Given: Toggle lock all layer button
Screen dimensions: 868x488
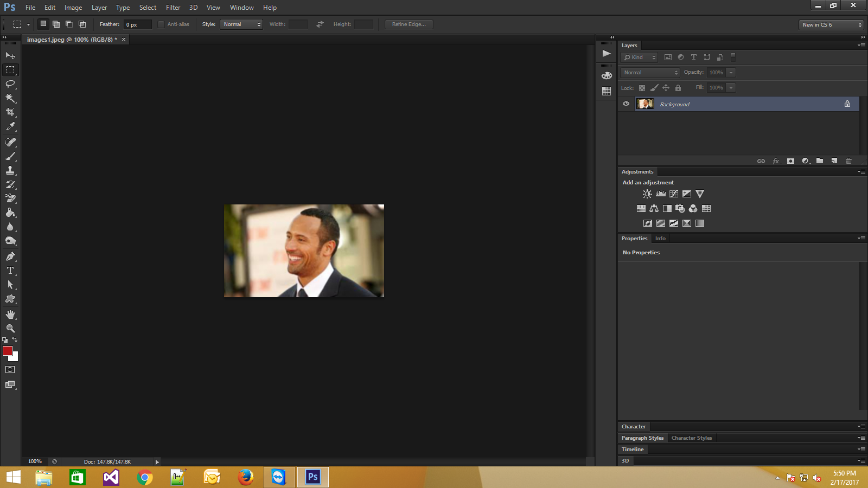Looking at the screenshot, I should point(678,88).
